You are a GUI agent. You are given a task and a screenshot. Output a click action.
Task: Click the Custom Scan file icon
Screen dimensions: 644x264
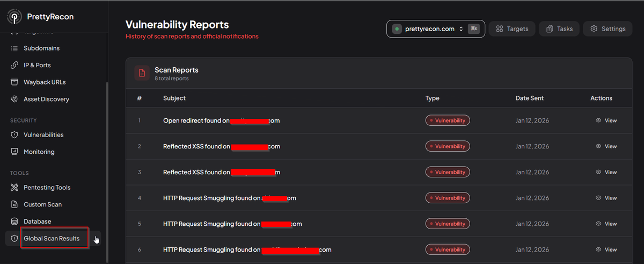click(14, 205)
